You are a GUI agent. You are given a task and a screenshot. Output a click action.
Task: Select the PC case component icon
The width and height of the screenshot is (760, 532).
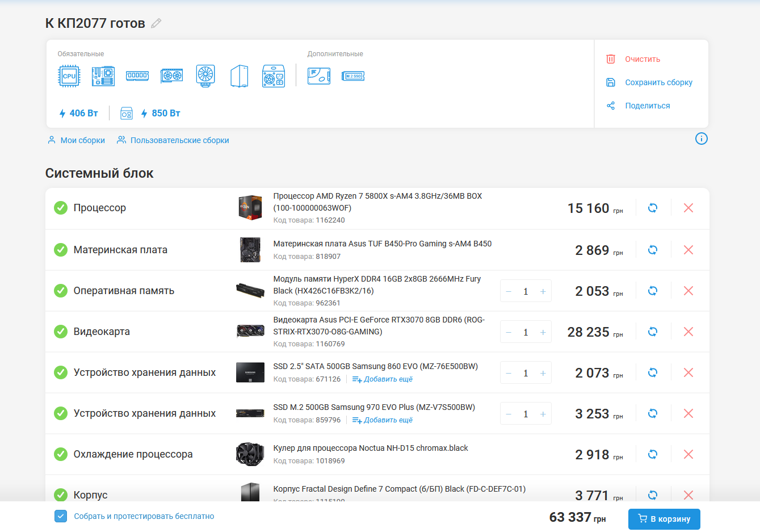coord(240,76)
